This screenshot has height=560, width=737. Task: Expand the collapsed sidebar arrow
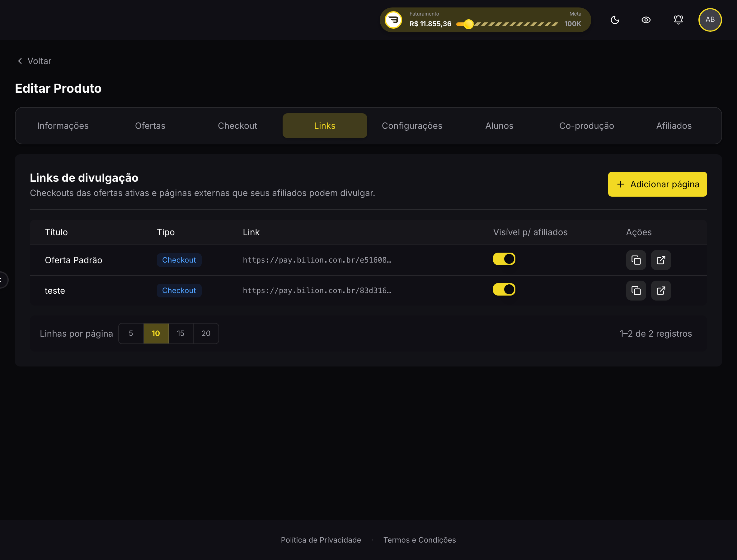pos(2,280)
